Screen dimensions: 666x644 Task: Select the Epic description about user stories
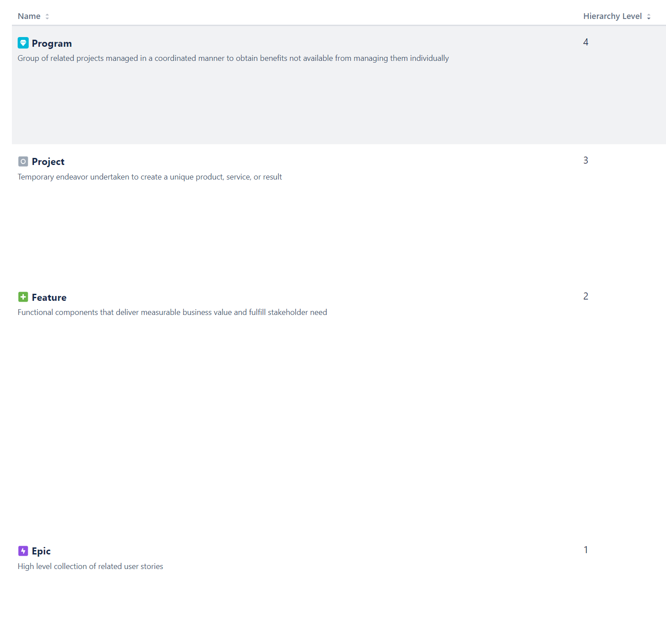click(x=90, y=566)
